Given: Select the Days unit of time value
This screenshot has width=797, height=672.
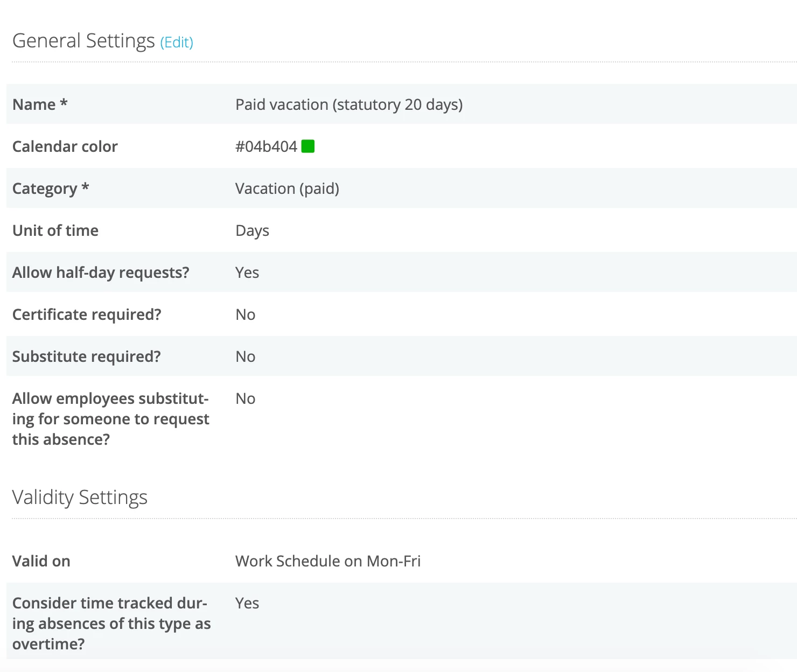Looking at the screenshot, I should pyautogui.click(x=252, y=230).
